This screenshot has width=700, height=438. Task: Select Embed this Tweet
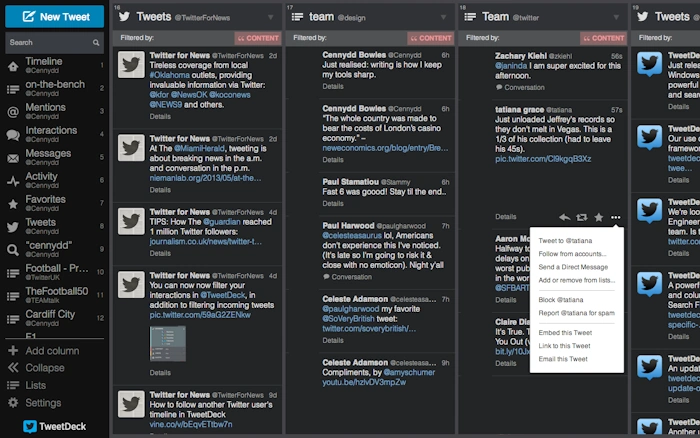(x=565, y=333)
